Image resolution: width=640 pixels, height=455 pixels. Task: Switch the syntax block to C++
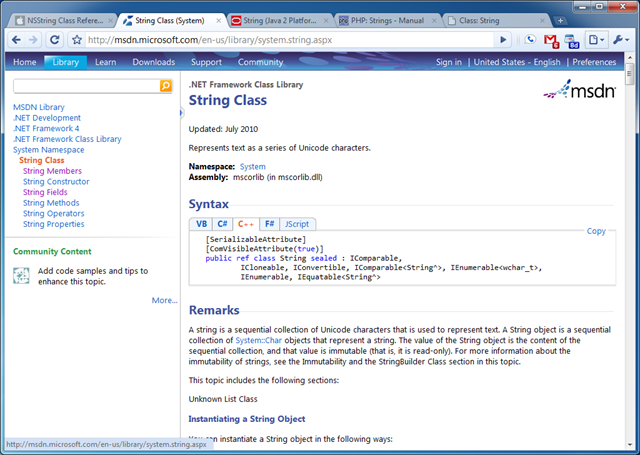point(246,224)
